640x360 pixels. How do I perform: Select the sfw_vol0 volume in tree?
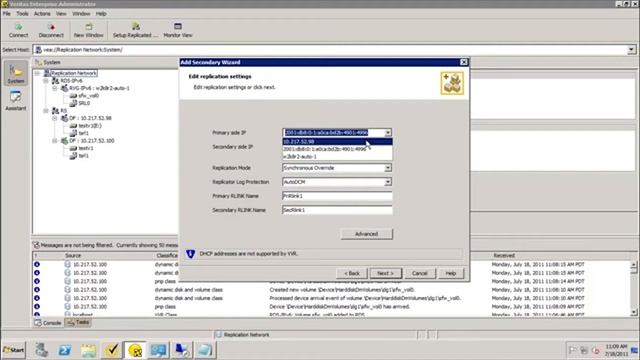pyautogui.click(x=89, y=96)
